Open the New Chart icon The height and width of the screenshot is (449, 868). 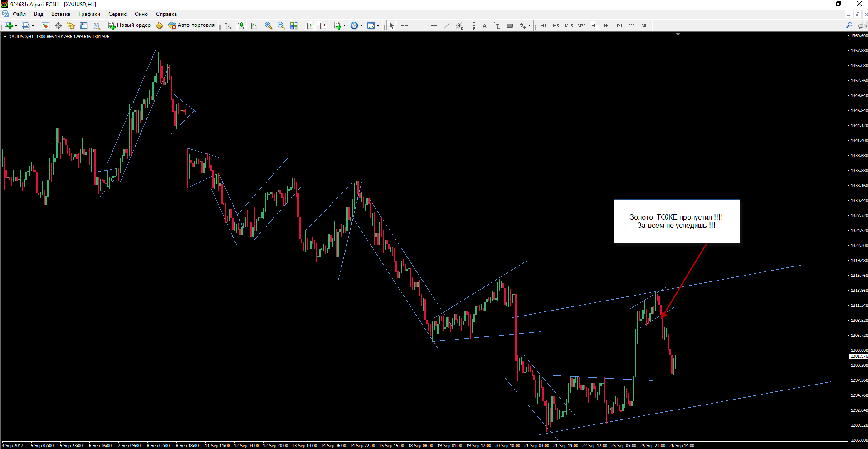point(9,25)
